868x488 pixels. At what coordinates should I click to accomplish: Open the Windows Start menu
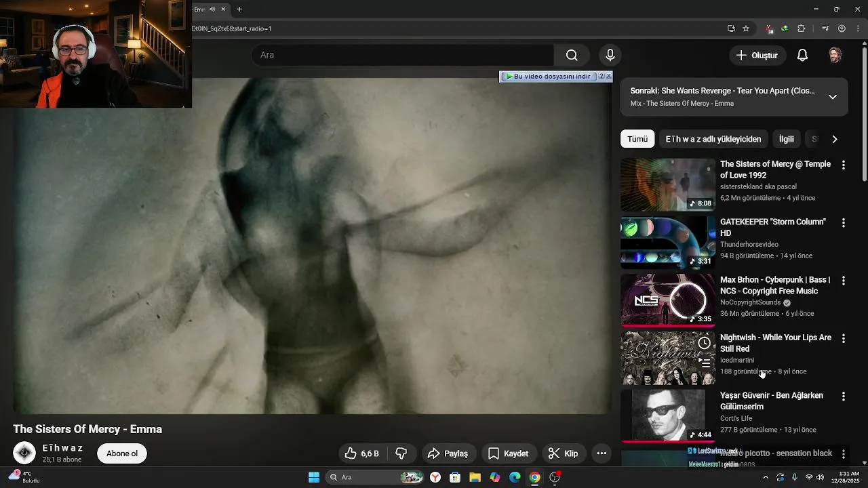(x=314, y=477)
